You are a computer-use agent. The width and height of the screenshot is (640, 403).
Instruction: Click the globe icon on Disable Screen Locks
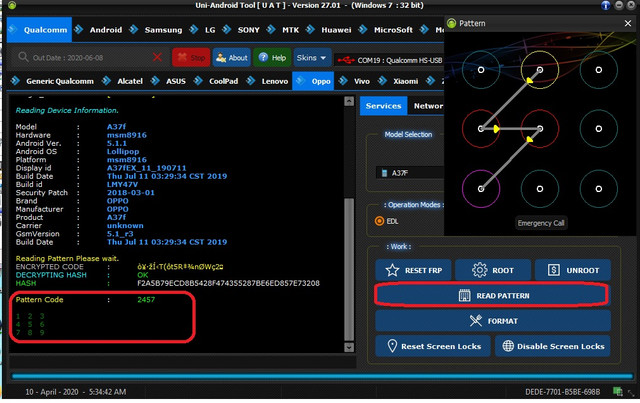coord(508,346)
